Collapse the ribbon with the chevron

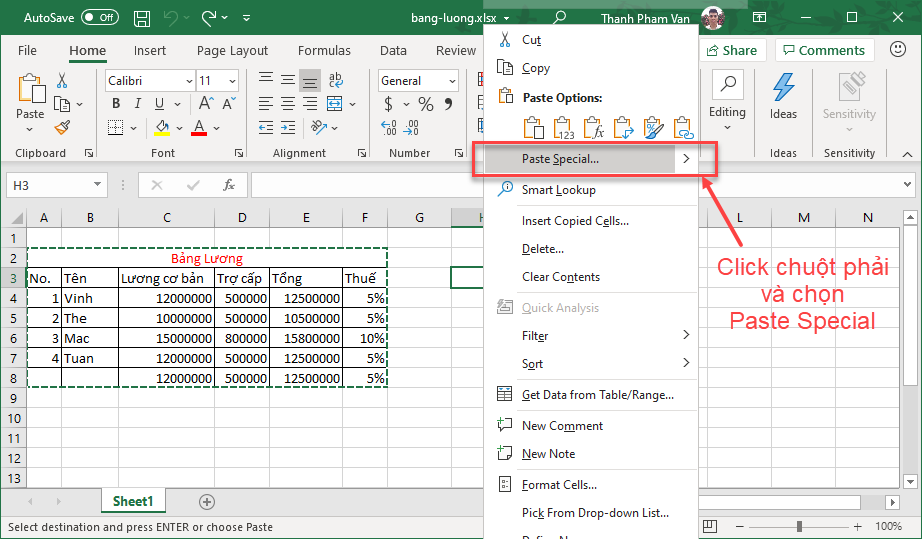tap(907, 154)
